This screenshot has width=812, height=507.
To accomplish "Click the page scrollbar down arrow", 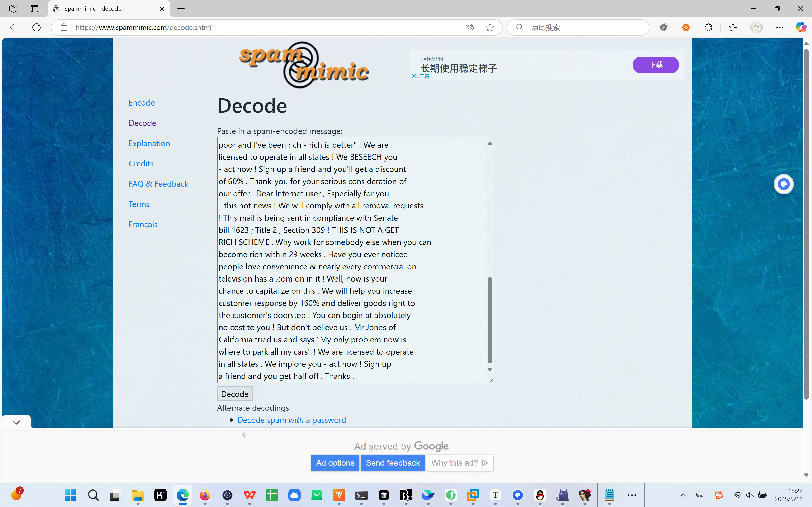I will coord(806,475).
